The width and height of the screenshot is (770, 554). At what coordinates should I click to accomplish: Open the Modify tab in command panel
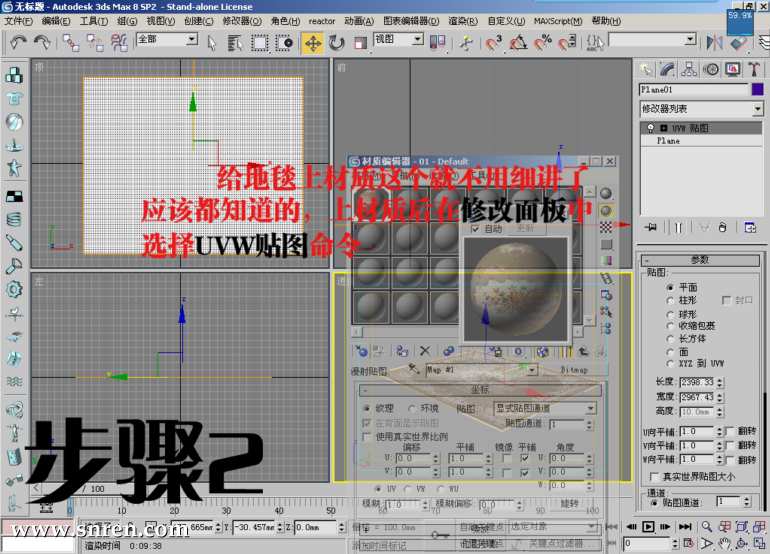click(667, 70)
